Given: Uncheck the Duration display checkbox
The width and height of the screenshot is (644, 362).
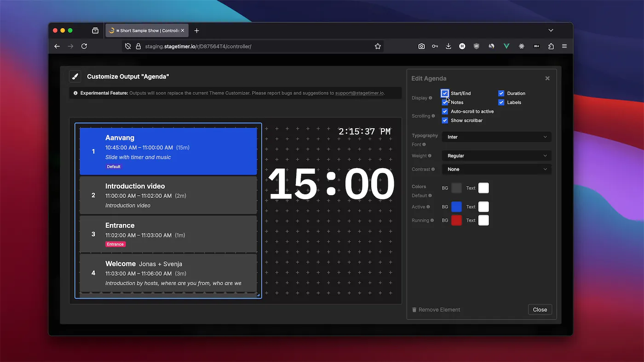Looking at the screenshot, I should tap(501, 93).
